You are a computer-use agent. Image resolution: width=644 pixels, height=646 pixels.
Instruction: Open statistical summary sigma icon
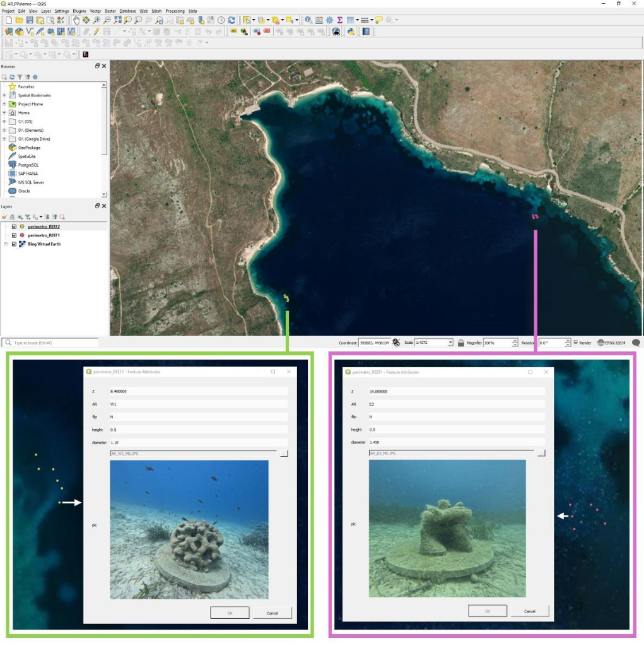coord(340,20)
